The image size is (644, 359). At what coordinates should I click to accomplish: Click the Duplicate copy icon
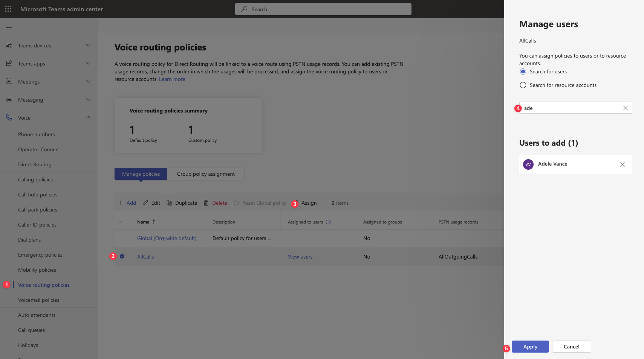point(169,203)
